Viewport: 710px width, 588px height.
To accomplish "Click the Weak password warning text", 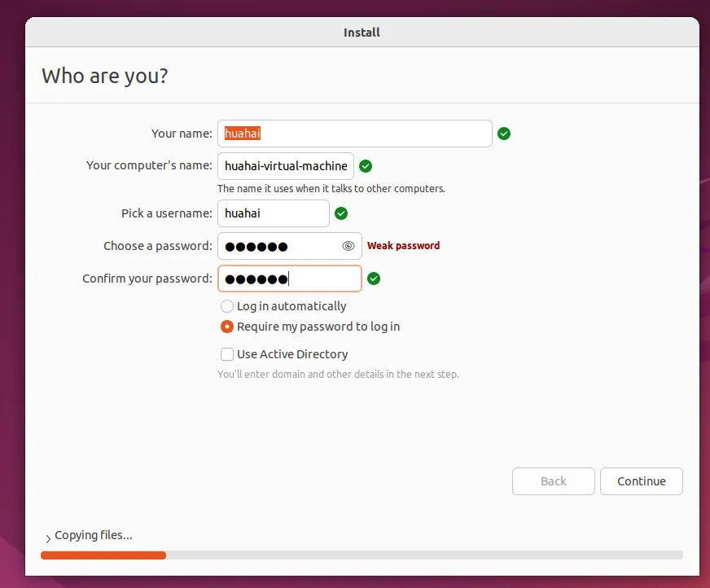I will coord(403,245).
